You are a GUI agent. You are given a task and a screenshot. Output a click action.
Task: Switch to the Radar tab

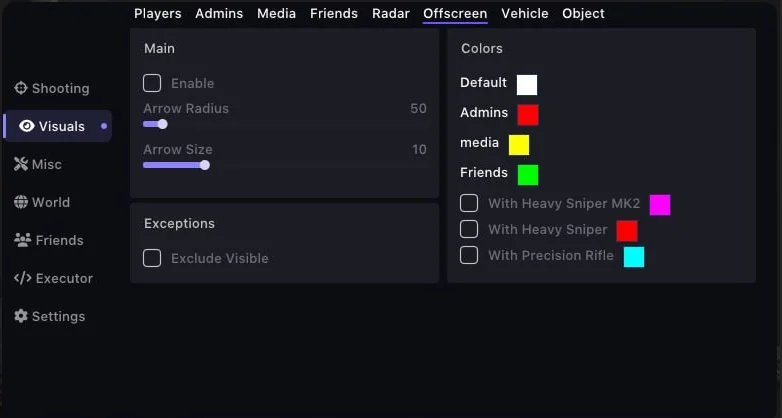(x=391, y=13)
